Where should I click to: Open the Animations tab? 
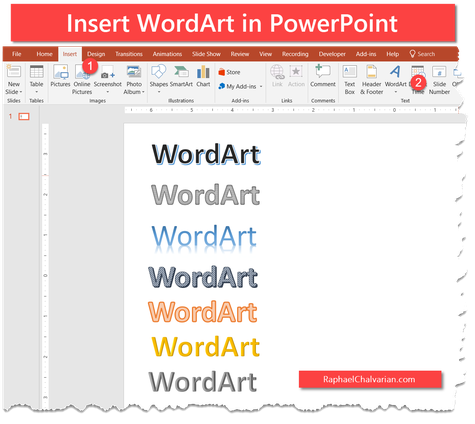(x=167, y=54)
